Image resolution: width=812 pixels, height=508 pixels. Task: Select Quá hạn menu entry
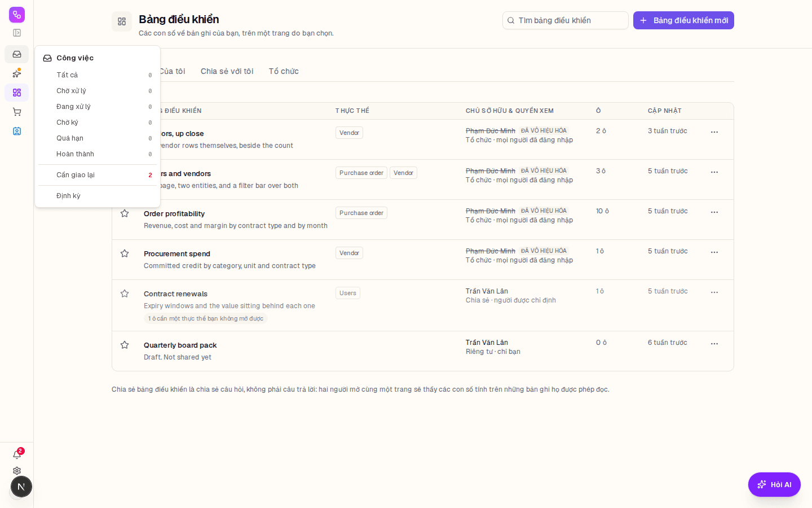tap(98, 138)
